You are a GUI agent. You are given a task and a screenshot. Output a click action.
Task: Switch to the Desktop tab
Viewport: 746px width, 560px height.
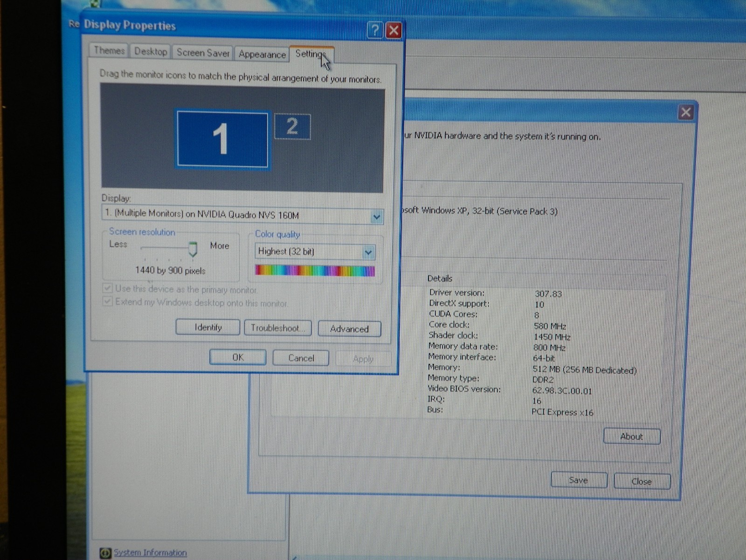(150, 51)
